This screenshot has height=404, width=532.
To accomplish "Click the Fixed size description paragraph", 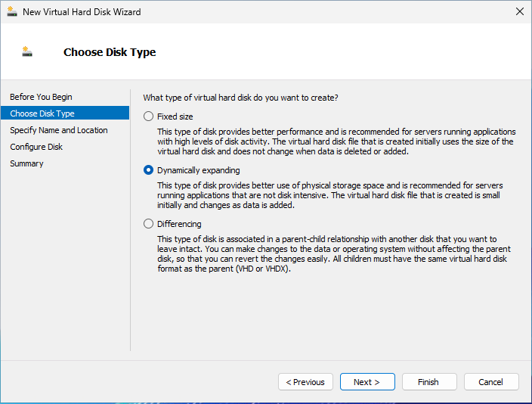I will [335, 141].
